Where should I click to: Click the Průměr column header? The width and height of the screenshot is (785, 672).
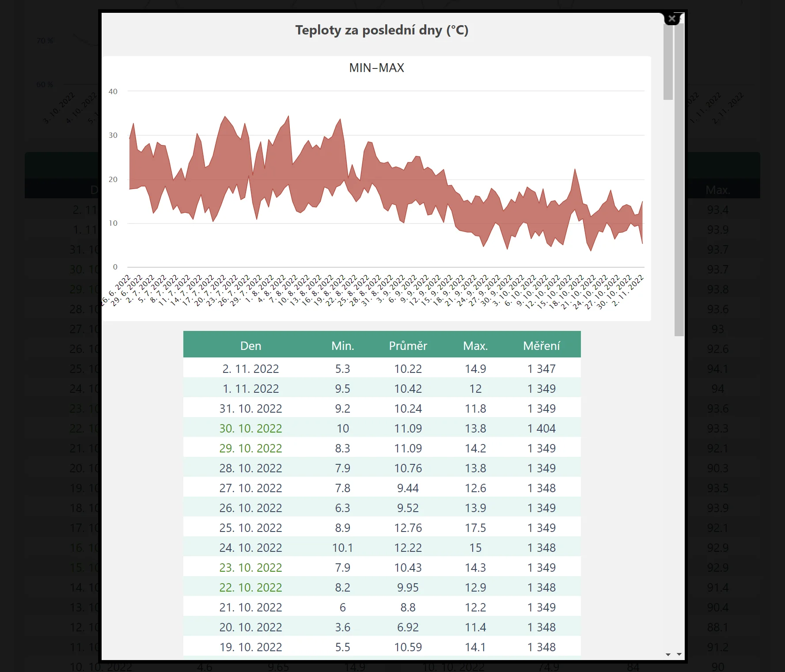408,345
